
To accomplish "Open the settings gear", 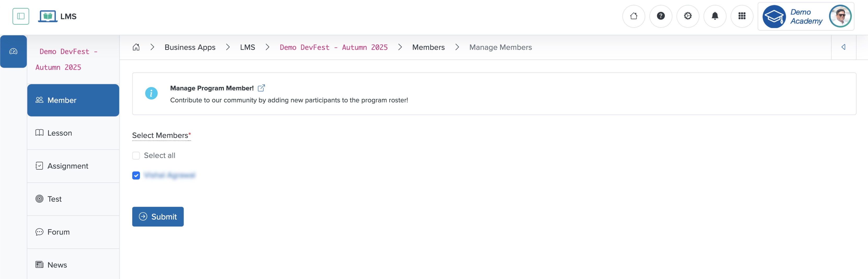I will 688,16.
